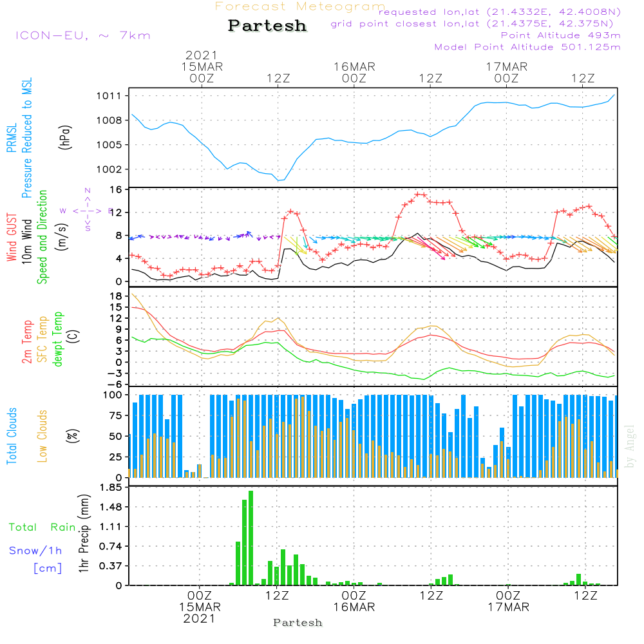Select the '0.37' precipitation tick label
644x644 pixels.
(x=111, y=566)
